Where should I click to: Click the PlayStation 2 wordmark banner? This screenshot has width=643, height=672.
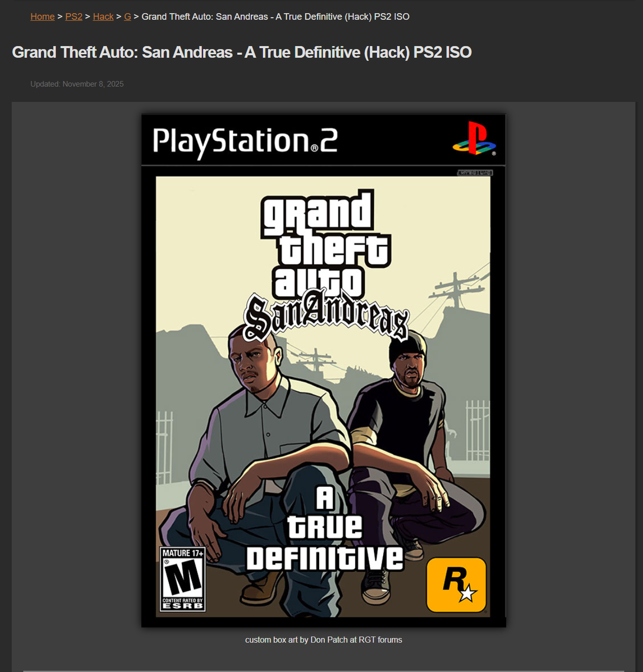pos(245,142)
